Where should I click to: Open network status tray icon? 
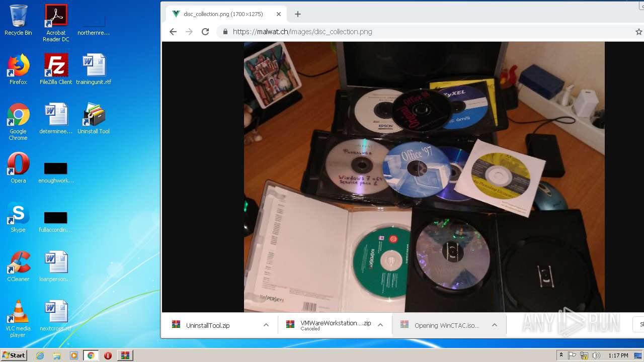pos(584,355)
